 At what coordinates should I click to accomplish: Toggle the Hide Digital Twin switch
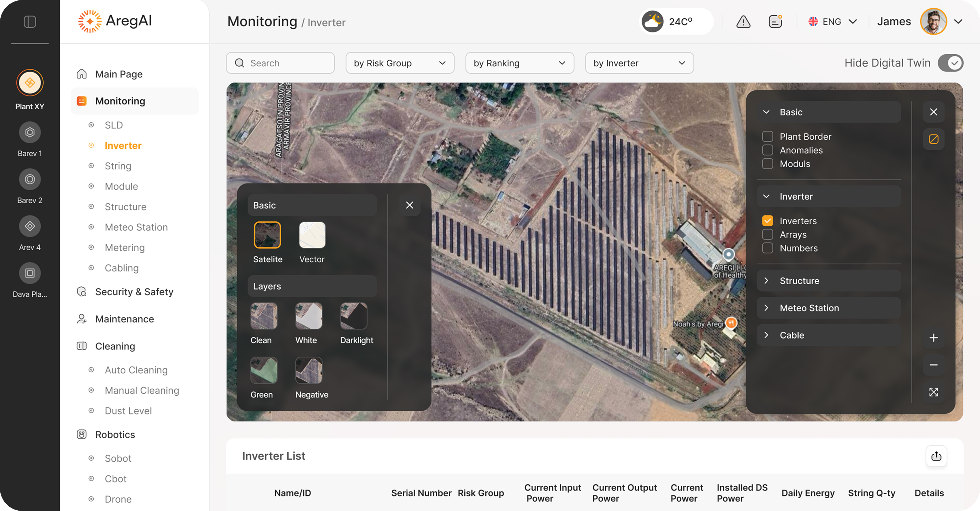[950, 63]
